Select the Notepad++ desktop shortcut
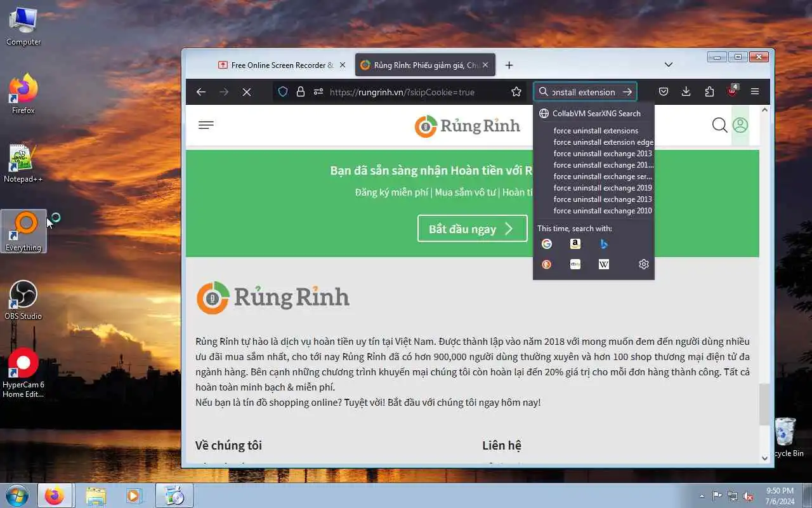Image resolution: width=812 pixels, height=508 pixels. pyautogui.click(x=23, y=164)
